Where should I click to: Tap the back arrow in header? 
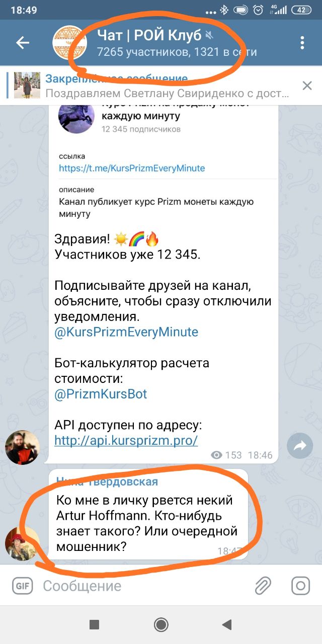tap(23, 43)
